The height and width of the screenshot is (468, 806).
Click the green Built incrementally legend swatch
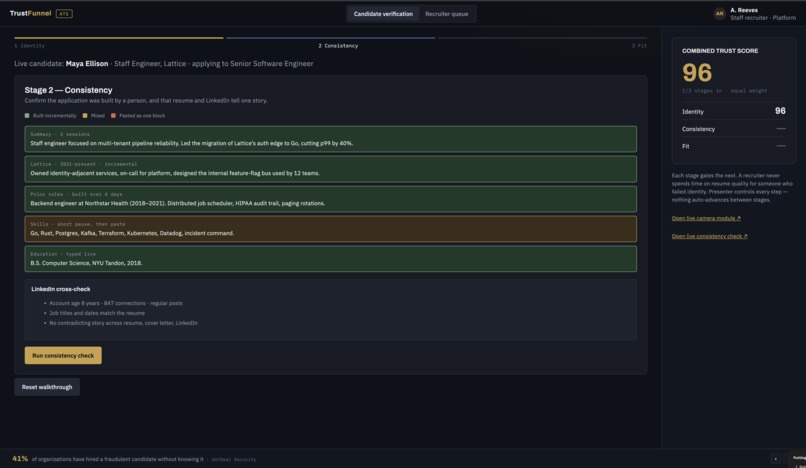(x=27, y=116)
